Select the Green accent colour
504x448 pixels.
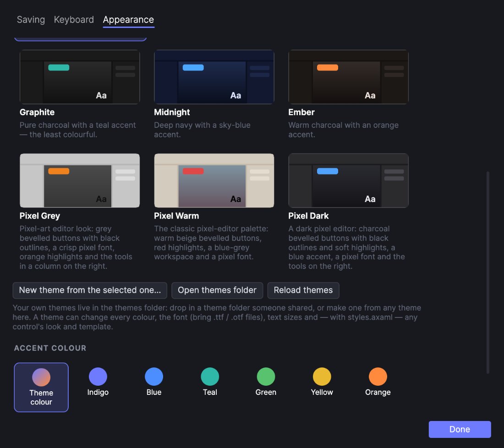coord(266,382)
